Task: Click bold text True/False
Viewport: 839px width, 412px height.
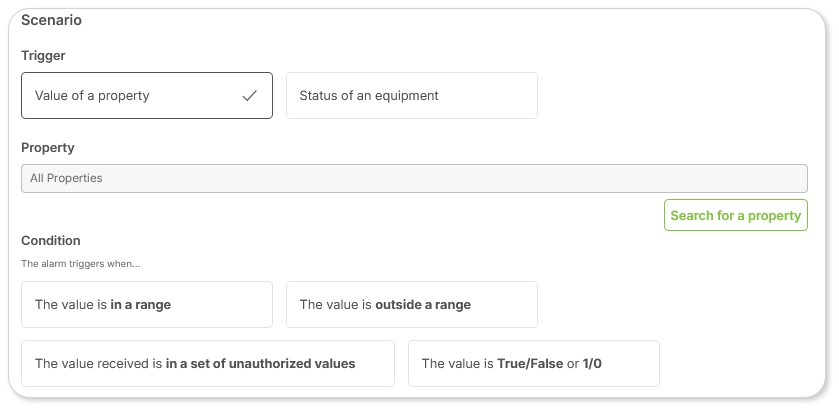Action: click(530, 363)
